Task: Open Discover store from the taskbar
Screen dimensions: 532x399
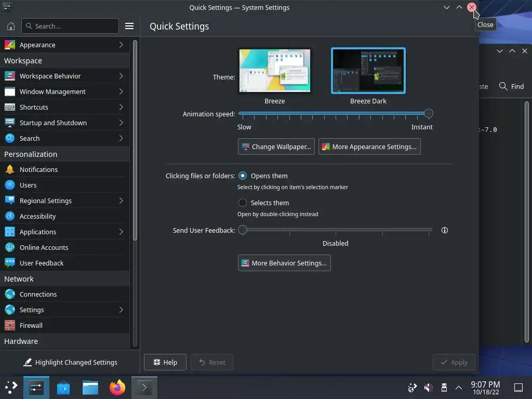Action: pos(63,388)
